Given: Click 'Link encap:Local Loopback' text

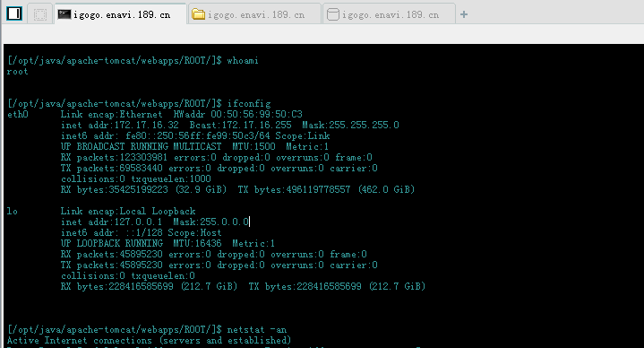Looking at the screenshot, I should 128,212.
